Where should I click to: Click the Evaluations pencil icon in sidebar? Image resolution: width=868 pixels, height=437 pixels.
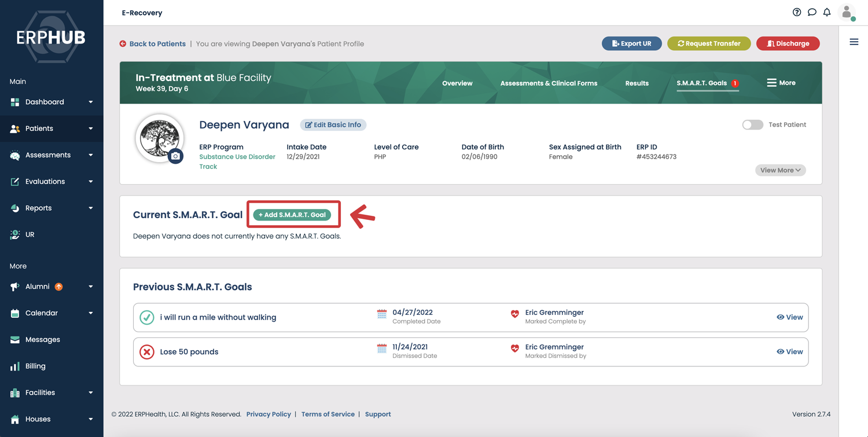15,182
